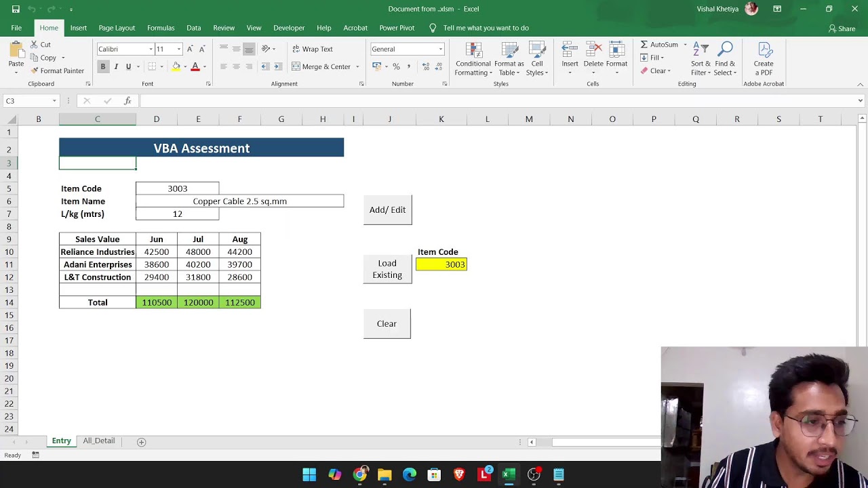
Task: Add a new sheet with plus icon
Action: (142, 442)
